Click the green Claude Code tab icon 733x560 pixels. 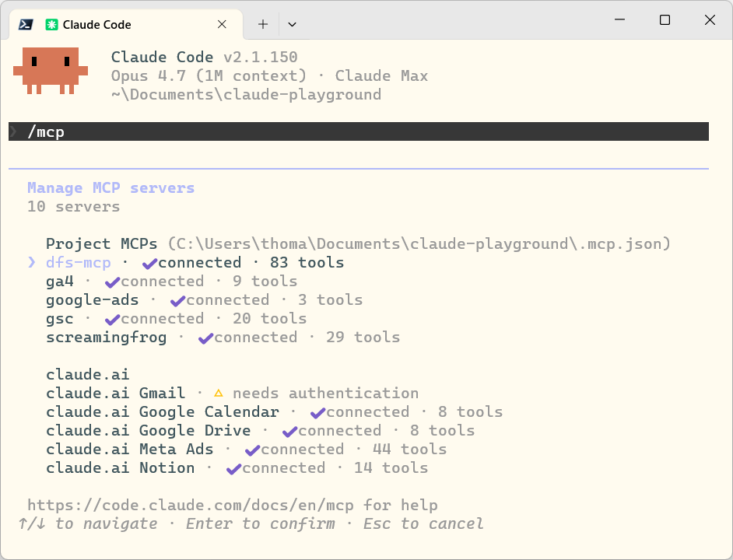coord(51,24)
